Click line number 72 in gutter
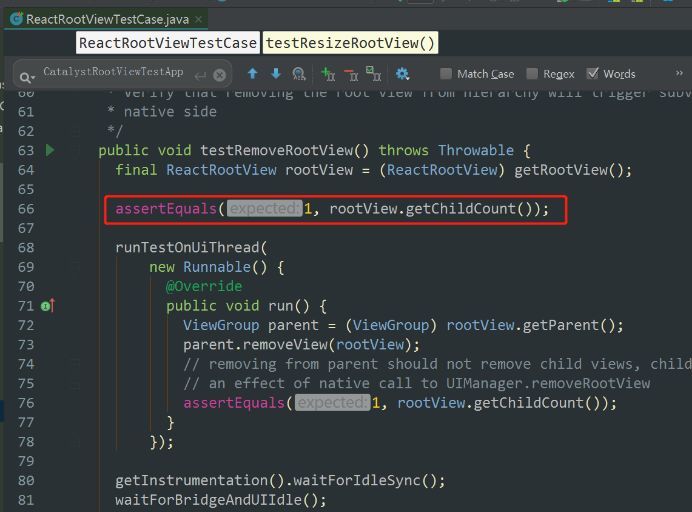The height and width of the screenshot is (512, 692). click(26, 325)
